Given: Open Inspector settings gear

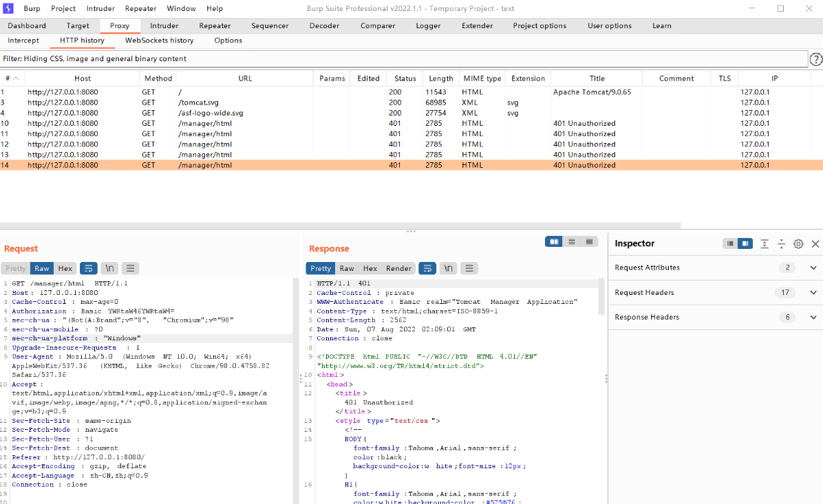Looking at the screenshot, I should tap(798, 243).
